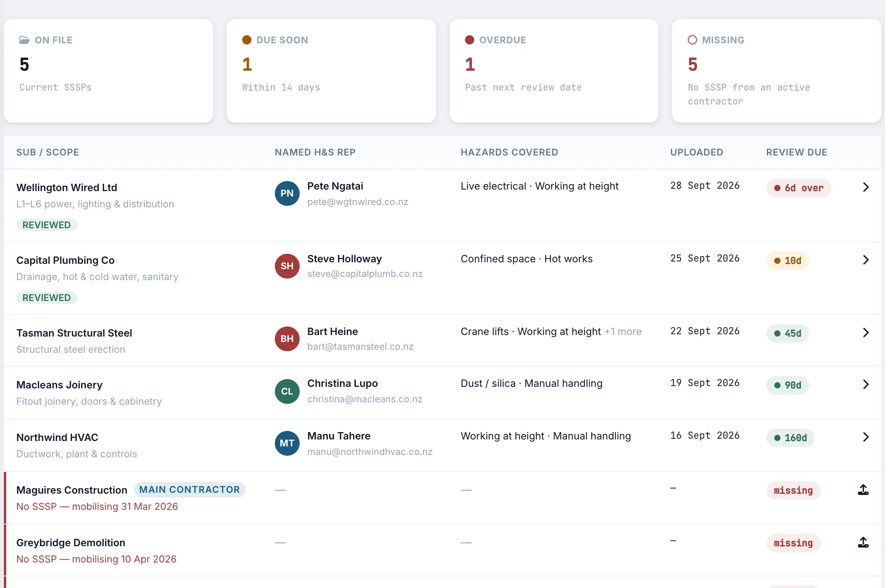Click REVIEWED badge under Capital Plumbing Co
Screen dimensions: 885x588
click(x=46, y=298)
